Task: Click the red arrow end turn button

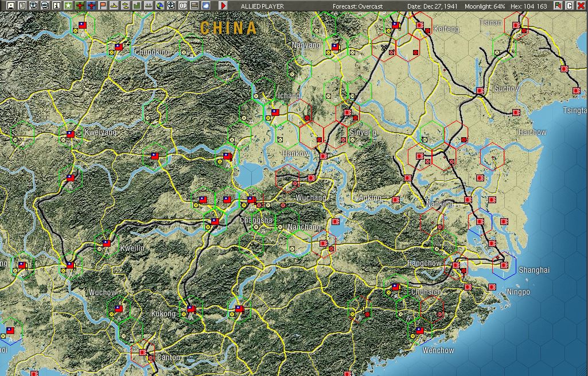Action: click(223, 6)
